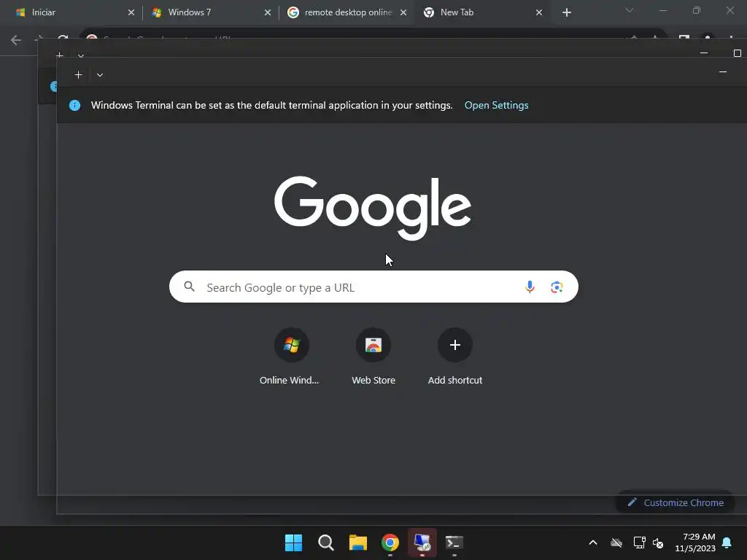This screenshot has width=747, height=560.
Task: Click the Search Google or type a URL box
Action: click(x=373, y=287)
